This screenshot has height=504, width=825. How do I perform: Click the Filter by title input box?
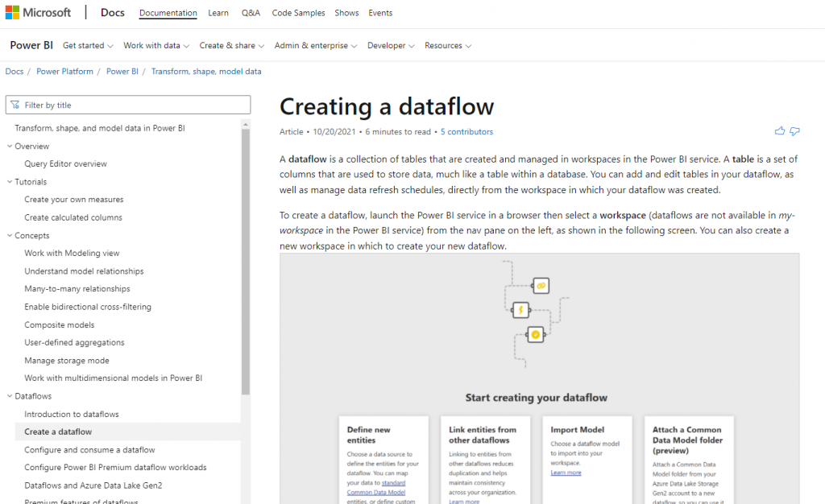(129, 105)
